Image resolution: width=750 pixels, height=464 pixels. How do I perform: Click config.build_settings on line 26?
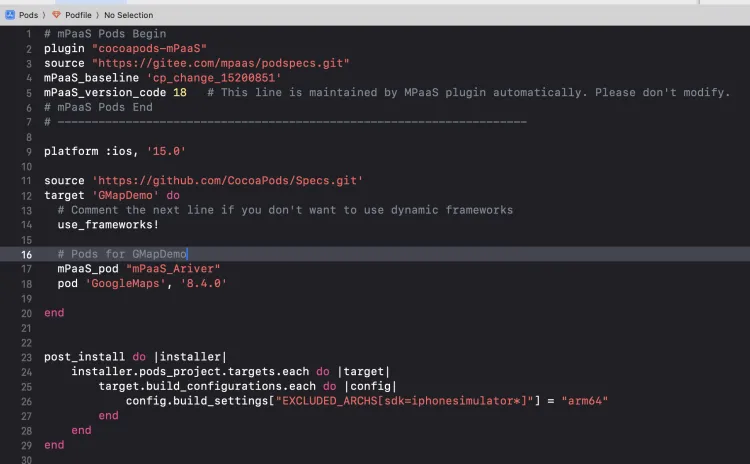point(197,401)
